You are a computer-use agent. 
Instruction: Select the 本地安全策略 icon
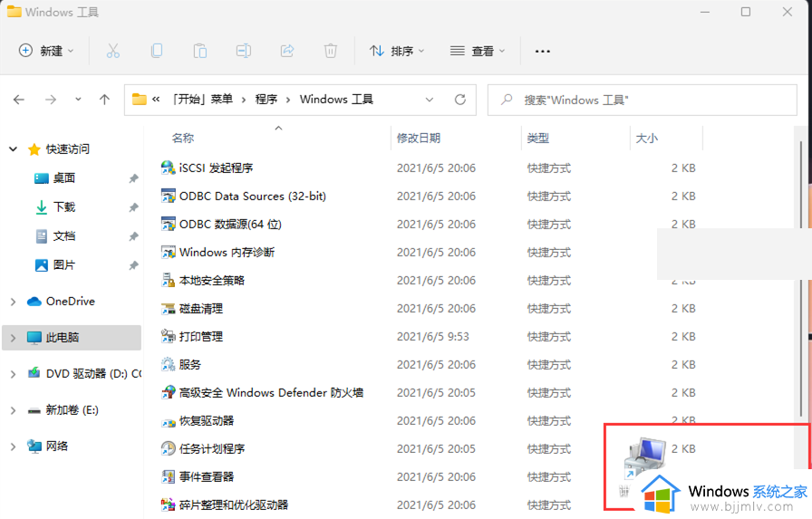click(x=168, y=280)
